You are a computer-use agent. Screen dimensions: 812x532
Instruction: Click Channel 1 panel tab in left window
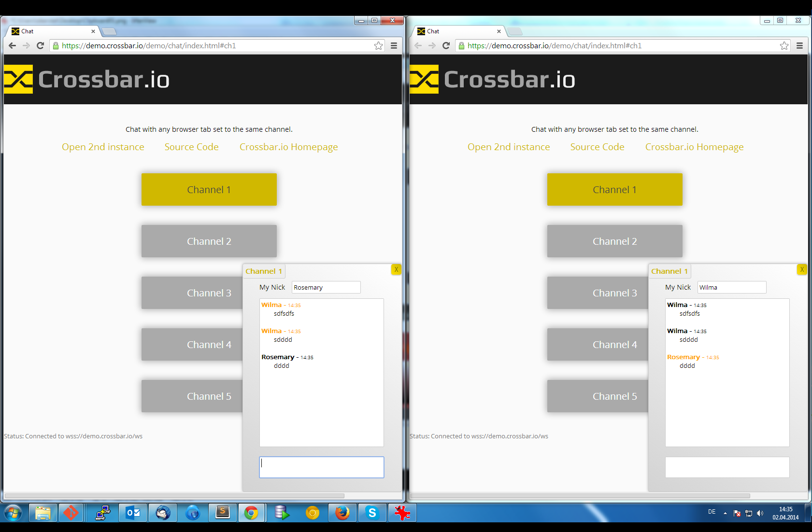pos(264,271)
